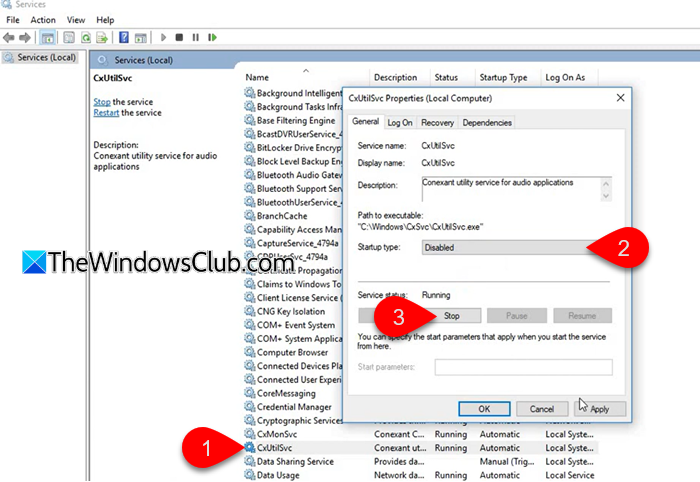The height and width of the screenshot is (482, 700).
Task: Click the Restart the service link
Action: 106,112
